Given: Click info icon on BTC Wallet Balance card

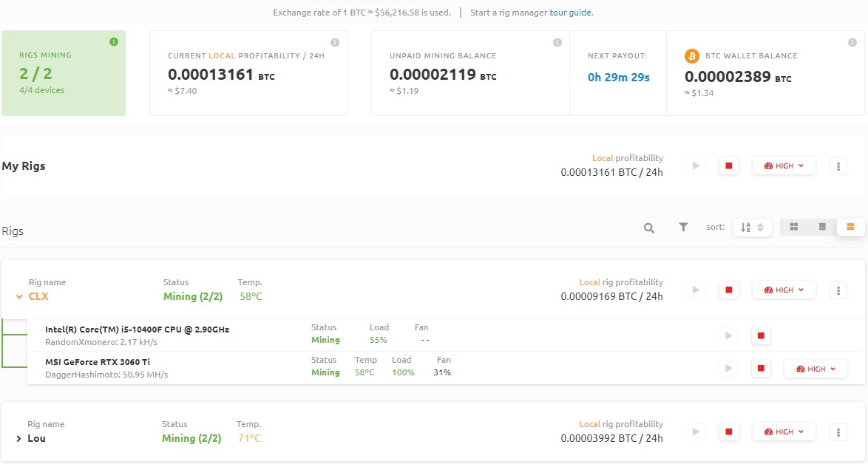Looking at the screenshot, I should pos(852,43).
